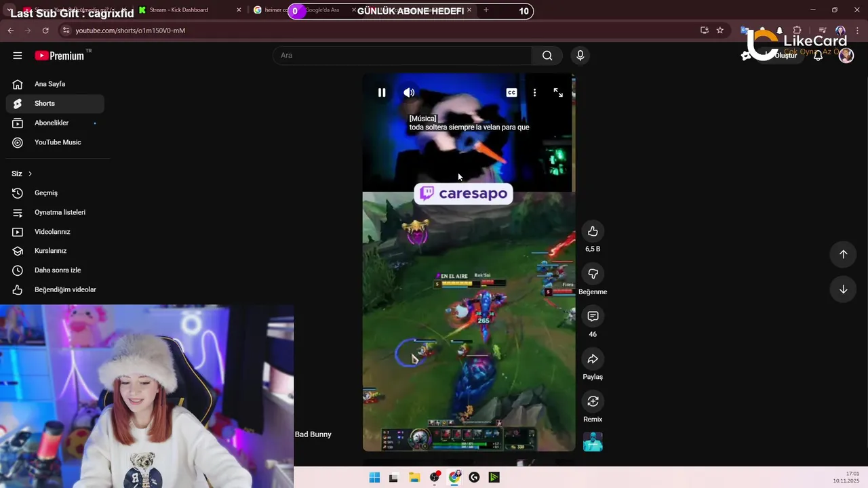Open YouTube notifications bell
868x488 pixels.
[x=818, y=56]
